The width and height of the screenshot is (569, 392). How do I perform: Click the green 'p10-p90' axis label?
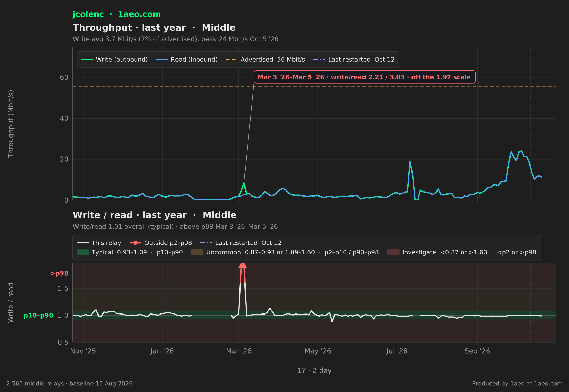click(38, 315)
